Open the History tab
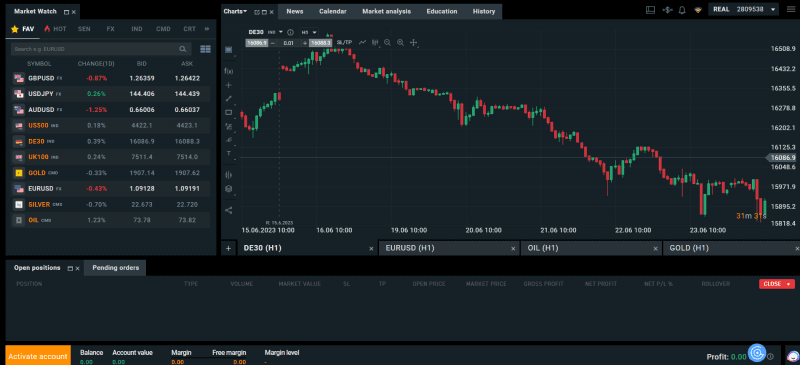This screenshot has width=800, height=365. click(484, 11)
